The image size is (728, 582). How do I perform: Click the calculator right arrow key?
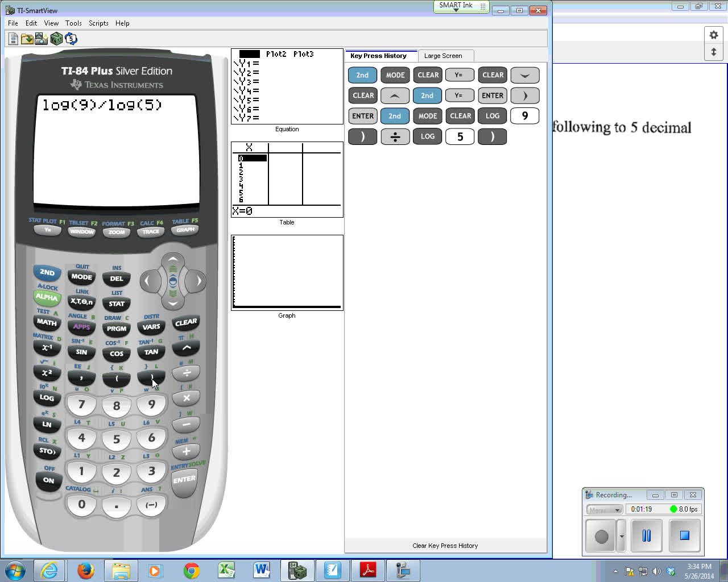(198, 281)
